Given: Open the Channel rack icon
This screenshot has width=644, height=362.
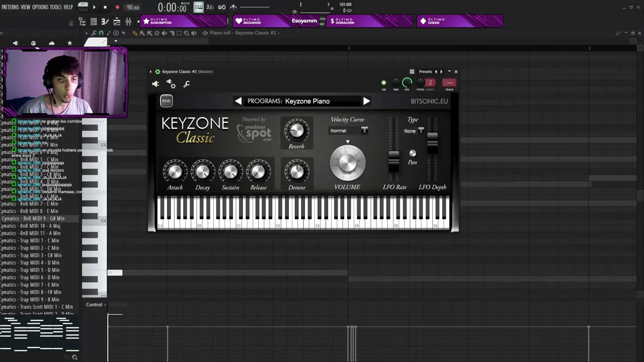Looking at the screenshot, I should coord(94,22).
